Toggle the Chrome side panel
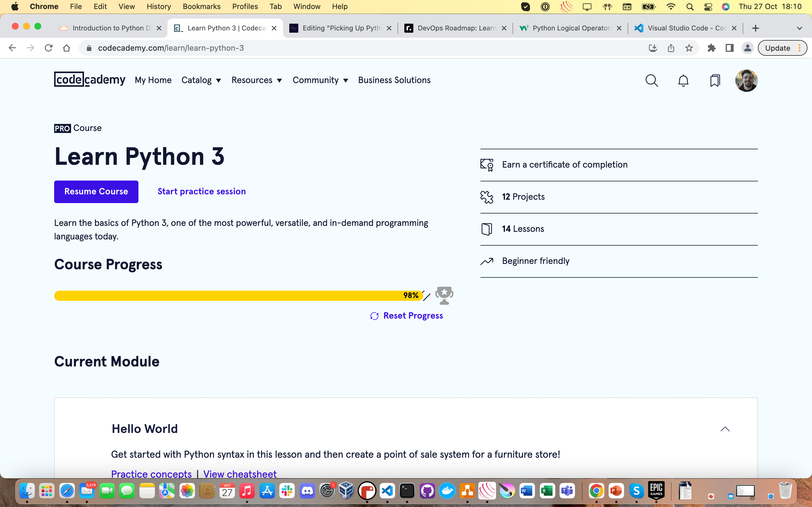 729,48
